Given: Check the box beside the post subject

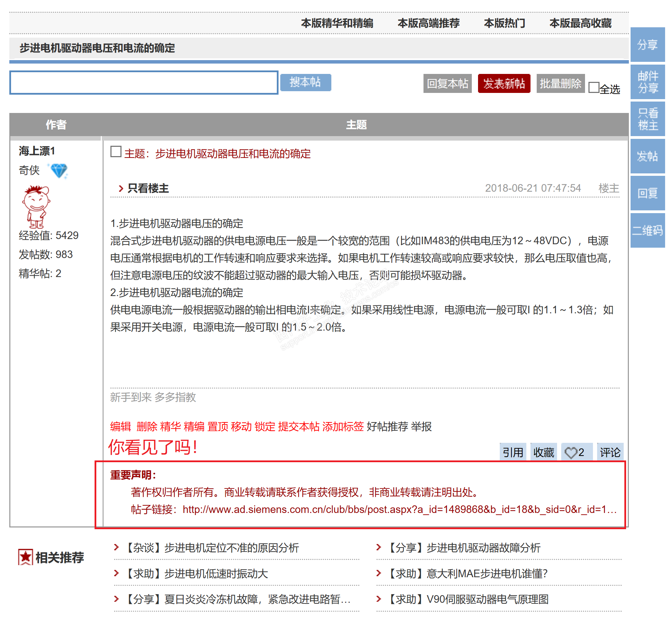Looking at the screenshot, I should click(x=116, y=152).
